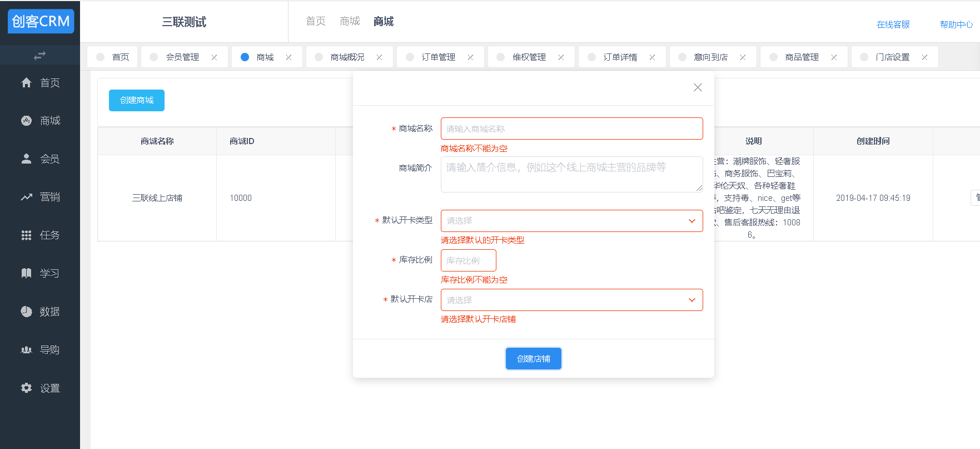This screenshot has width=980, height=449.
Task: Click the 商城名称 input field
Action: 571,129
